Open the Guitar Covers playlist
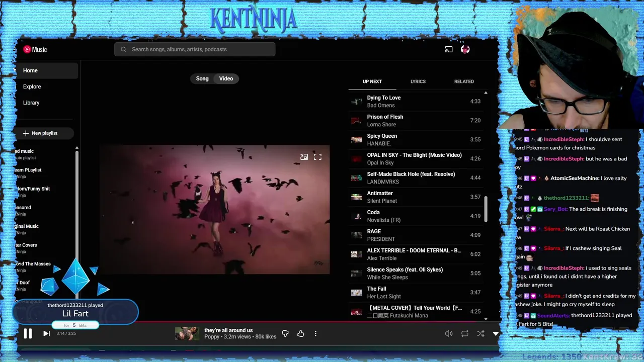This screenshot has height=362, width=644. click(26, 248)
